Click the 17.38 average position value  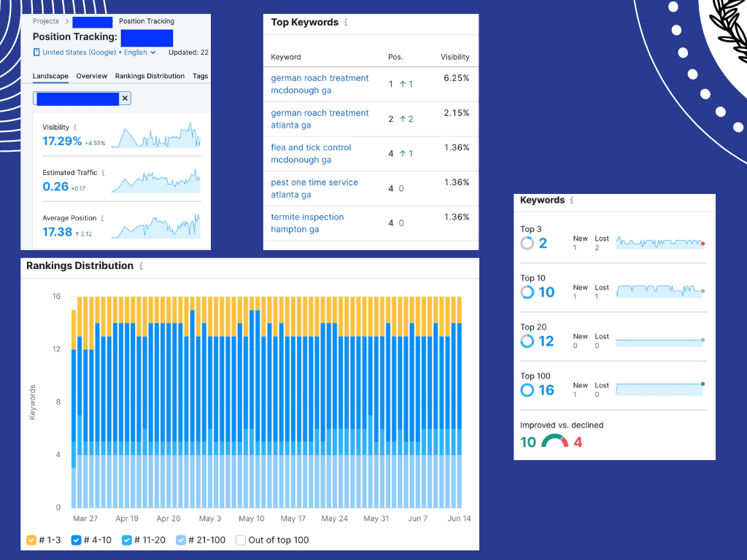tap(57, 232)
